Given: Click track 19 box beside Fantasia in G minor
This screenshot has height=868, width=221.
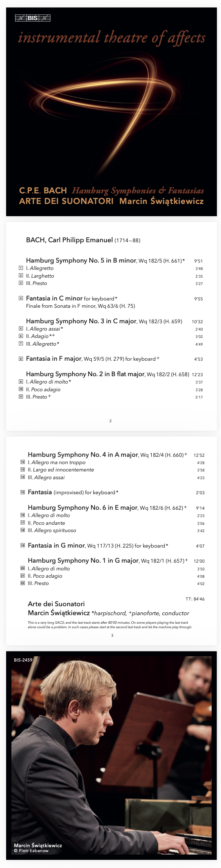Looking at the screenshot, I should tap(23, 545).
